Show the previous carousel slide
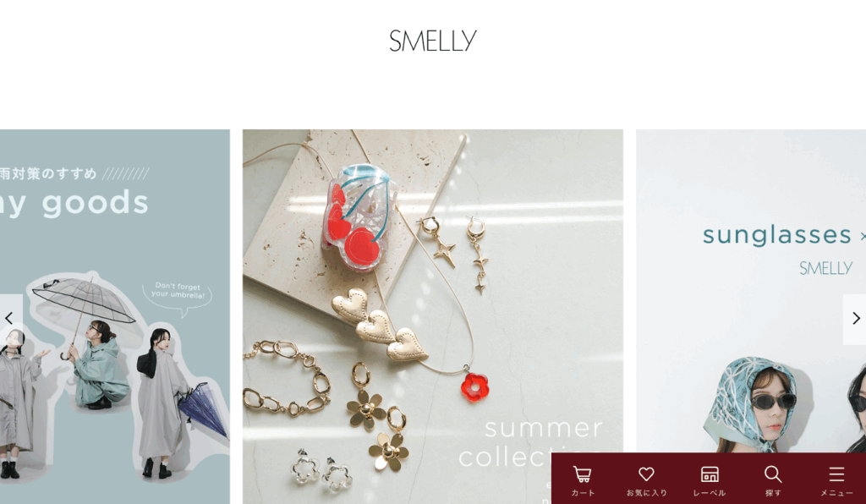This screenshot has height=504, width=866. click(10, 319)
